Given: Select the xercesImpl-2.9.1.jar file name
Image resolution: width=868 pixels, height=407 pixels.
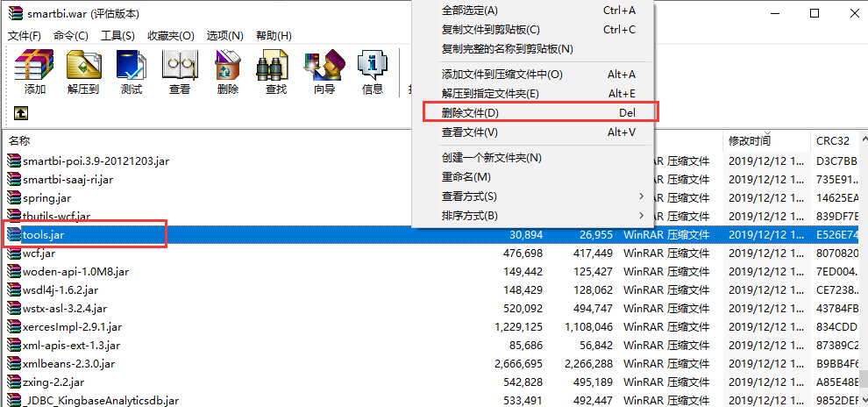Looking at the screenshot, I should click(73, 326).
